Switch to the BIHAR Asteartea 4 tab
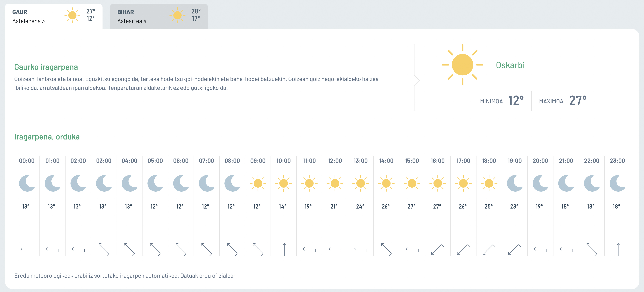 159,16
